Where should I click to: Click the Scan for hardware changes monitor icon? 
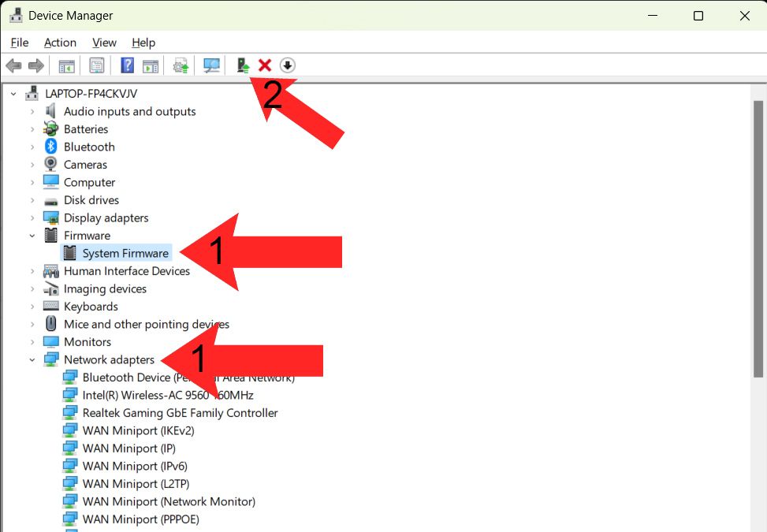[x=211, y=65]
